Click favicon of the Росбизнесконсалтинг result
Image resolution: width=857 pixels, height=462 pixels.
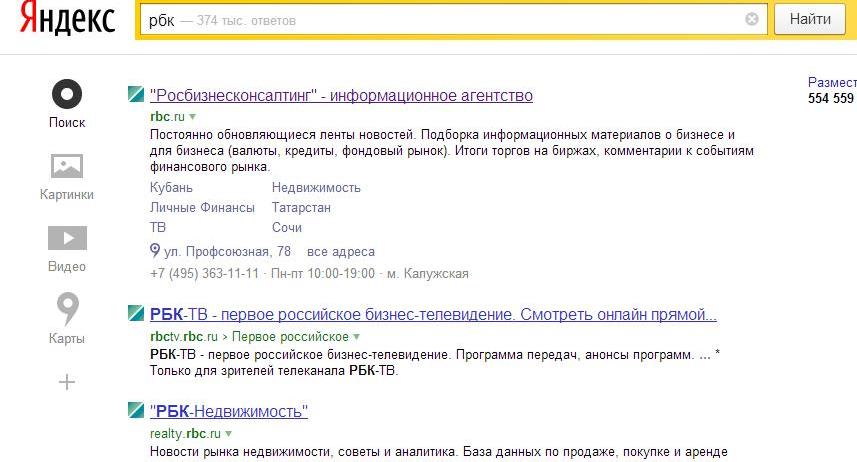point(136,94)
